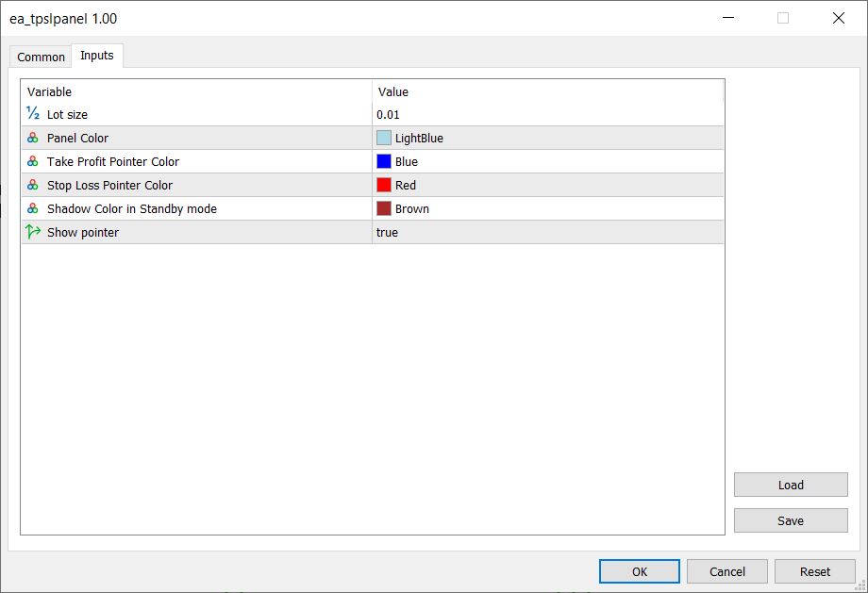868x593 pixels.
Task: Click the Value column header
Action: [547, 91]
